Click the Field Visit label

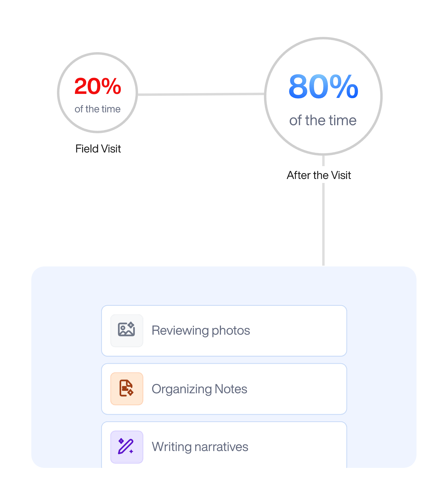(98, 149)
